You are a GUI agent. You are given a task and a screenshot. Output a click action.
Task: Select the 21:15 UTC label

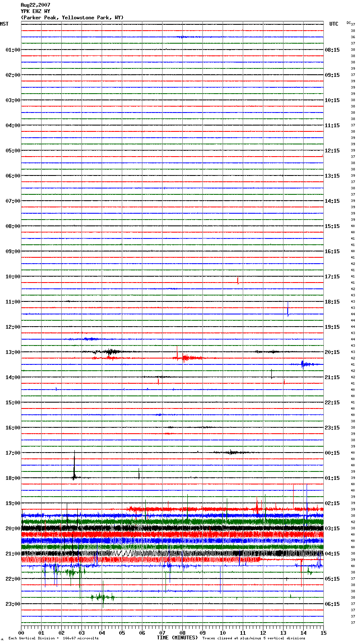(332, 377)
